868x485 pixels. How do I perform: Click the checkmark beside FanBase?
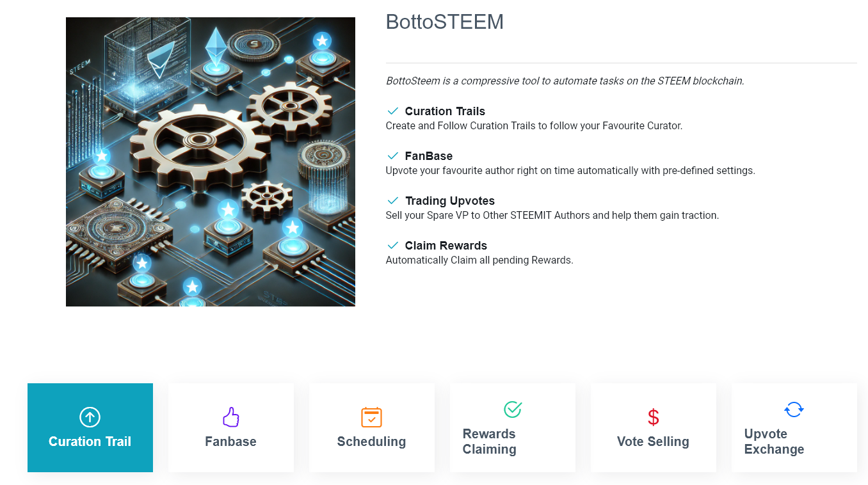tap(393, 156)
